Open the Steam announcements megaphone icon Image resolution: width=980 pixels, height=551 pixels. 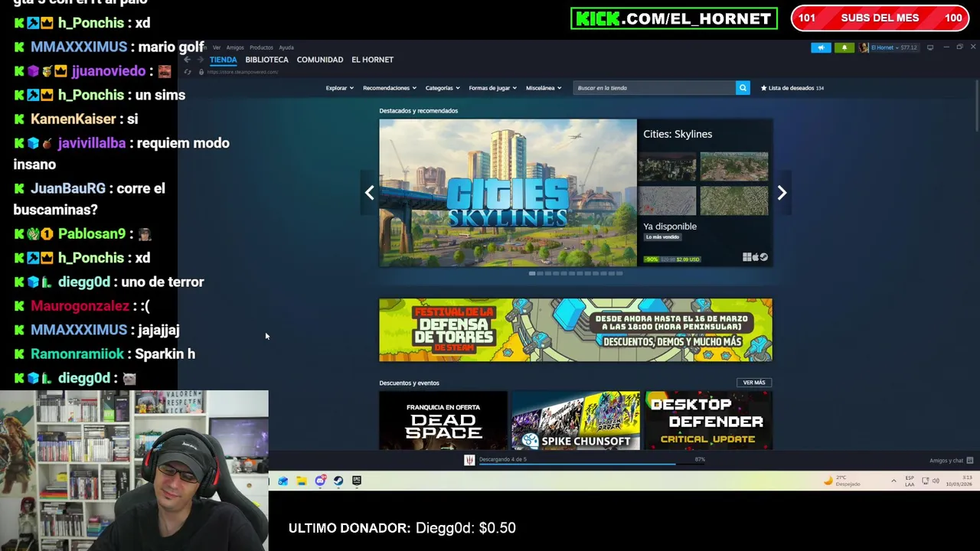click(x=821, y=47)
